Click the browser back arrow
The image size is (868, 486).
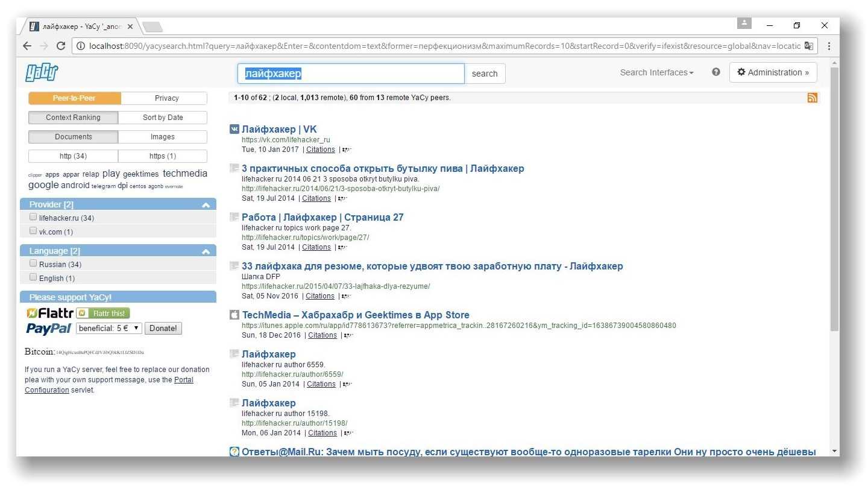[x=27, y=46]
